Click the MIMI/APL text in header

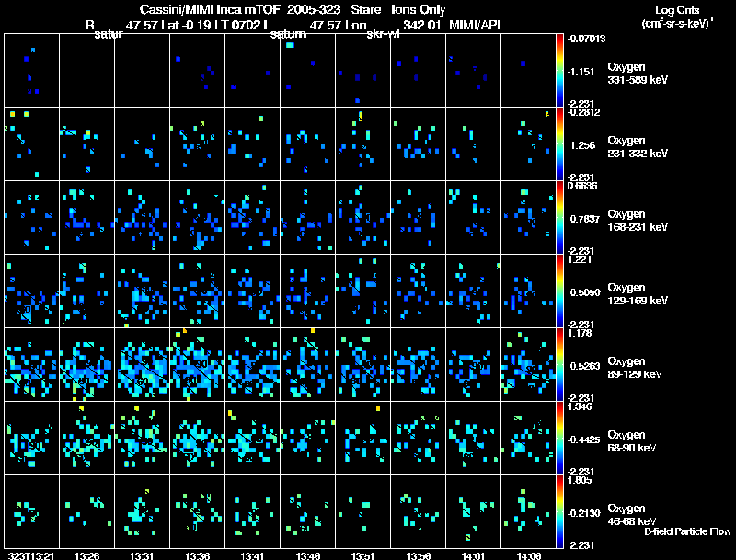coord(477,26)
